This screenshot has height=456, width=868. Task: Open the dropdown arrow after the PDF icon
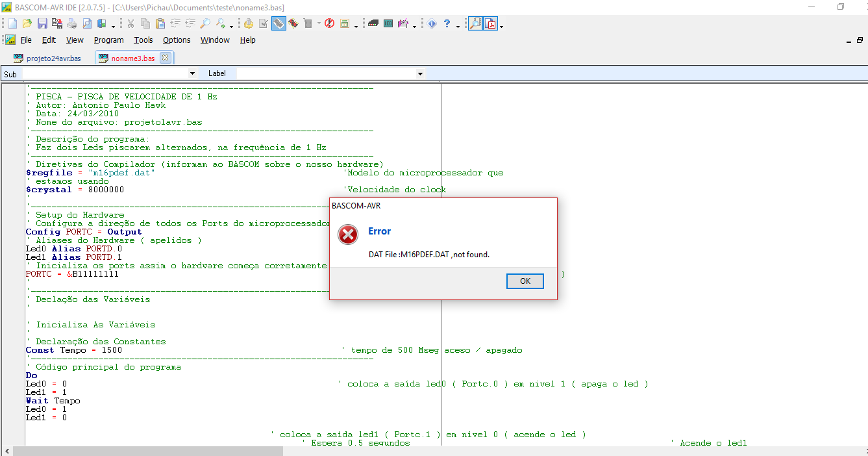click(501, 27)
